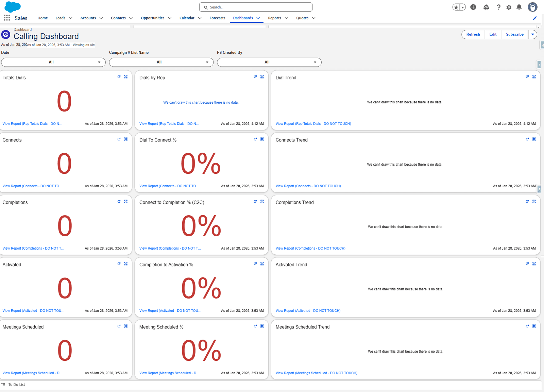This screenshot has width=544, height=392.
Task: Open the Accounts tab
Action: tap(88, 18)
